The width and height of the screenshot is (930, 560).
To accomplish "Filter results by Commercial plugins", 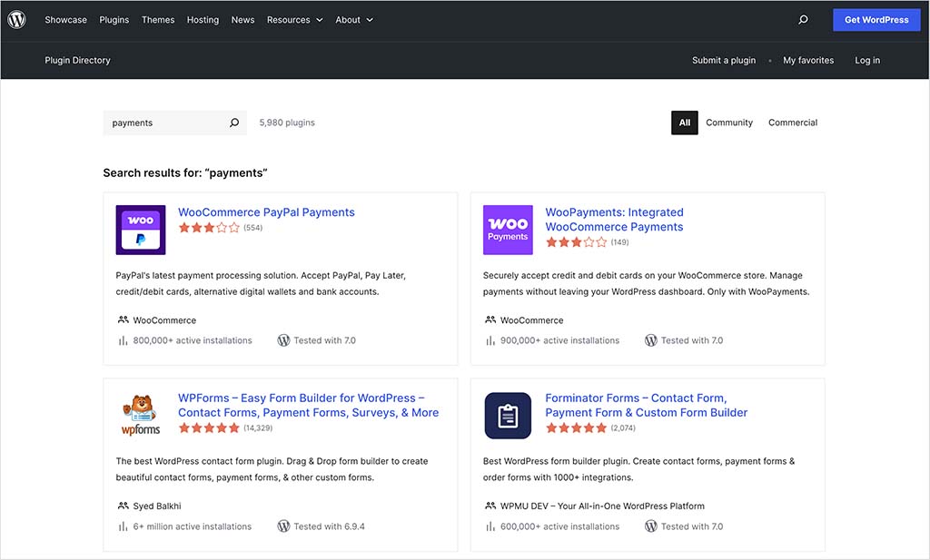I will pyautogui.click(x=792, y=123).
